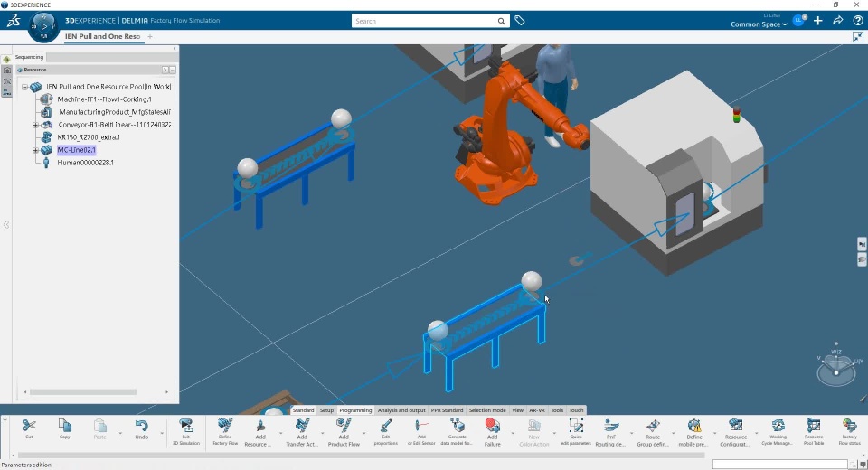Click Define Factory Flow icon

225,425
